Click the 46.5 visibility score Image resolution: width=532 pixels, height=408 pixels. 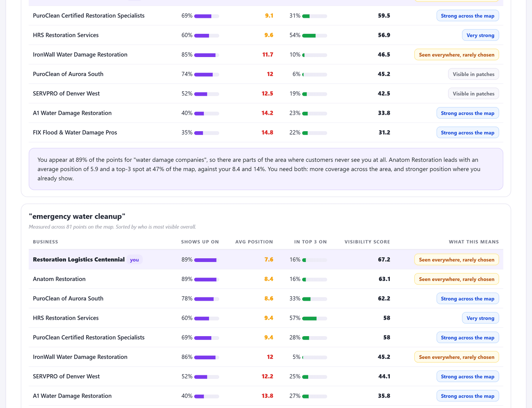click(x=384, y=55)
